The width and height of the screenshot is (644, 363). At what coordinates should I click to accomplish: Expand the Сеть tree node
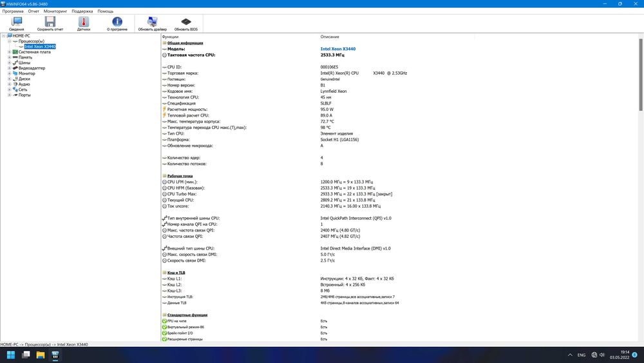coord(10,89)
